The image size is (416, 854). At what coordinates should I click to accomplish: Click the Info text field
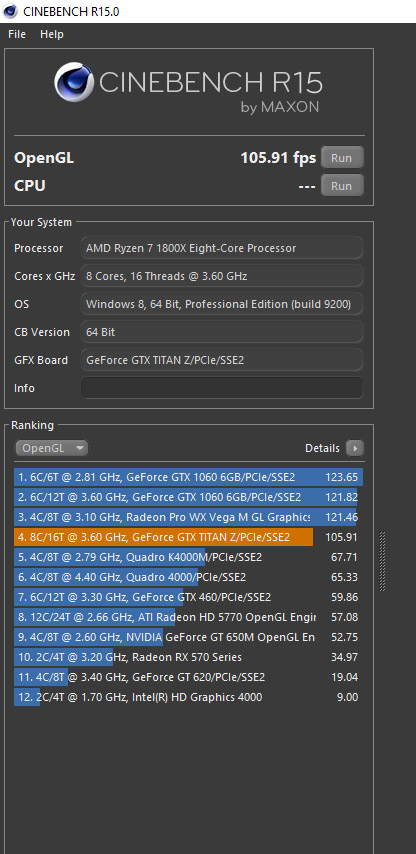click(x=222, y=388)
